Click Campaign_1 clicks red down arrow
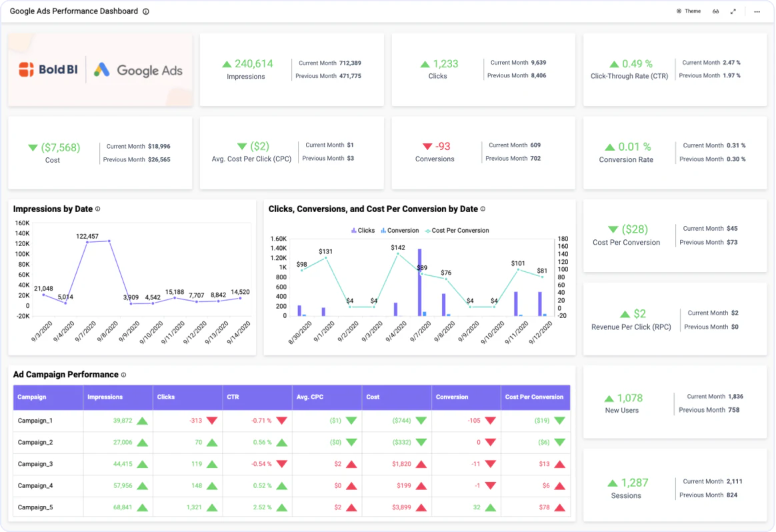The height and width of the screenshot is (532, 776). click(212, 421)
